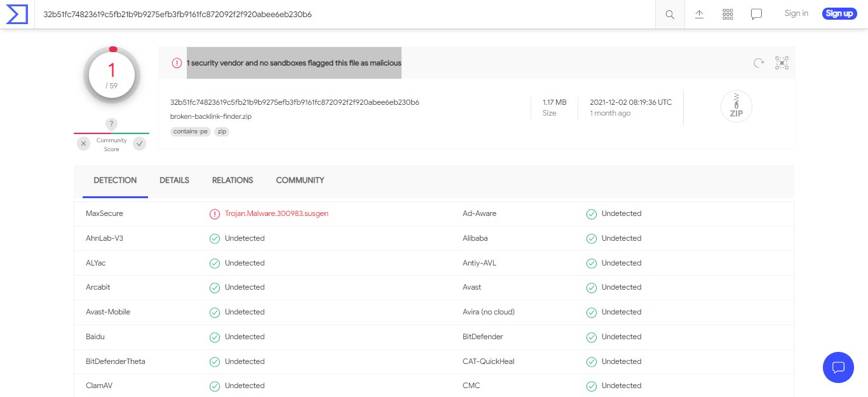Switch to the Community tab

300,180
